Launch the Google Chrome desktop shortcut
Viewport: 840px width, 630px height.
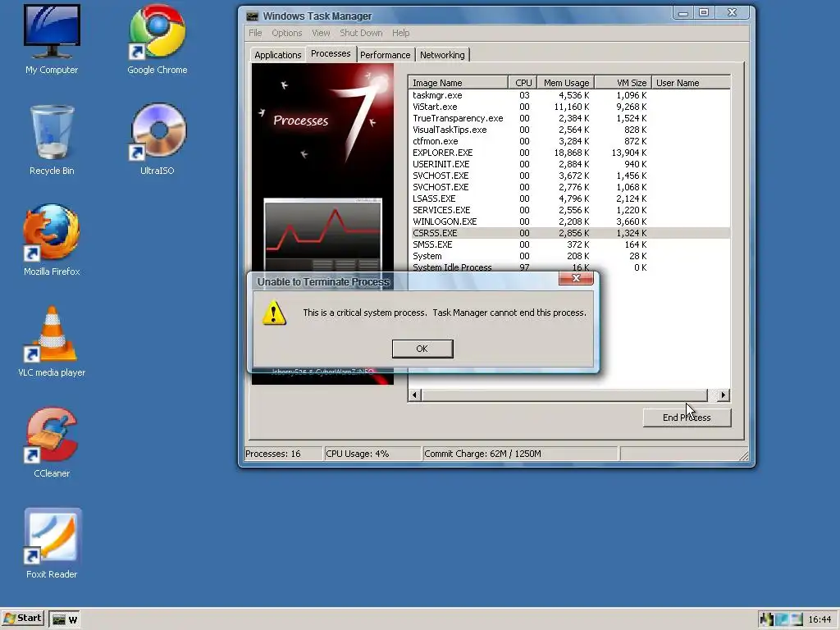tap(157, 39)
